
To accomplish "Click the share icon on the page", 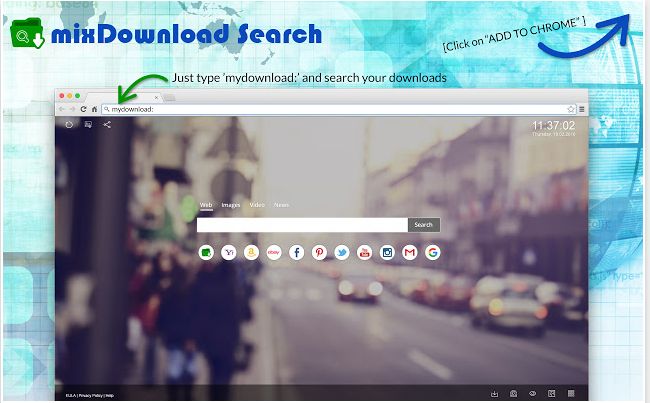I will (x=107, y=124).
